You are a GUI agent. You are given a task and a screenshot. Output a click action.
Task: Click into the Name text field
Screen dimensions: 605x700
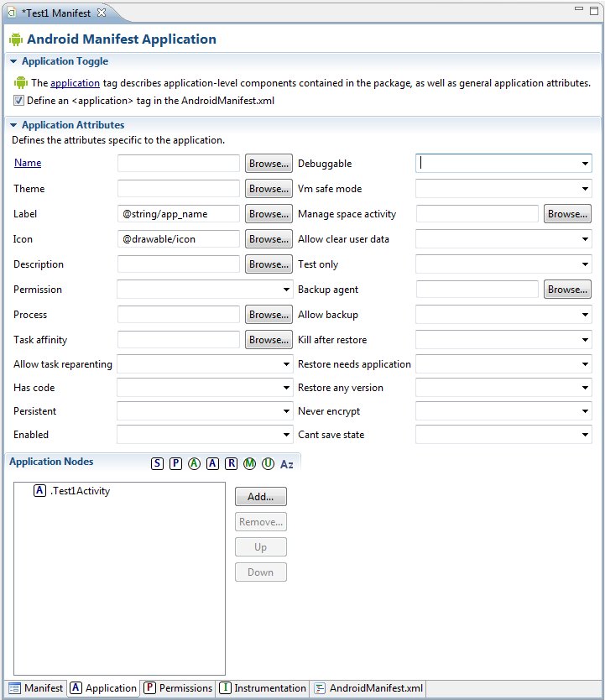click(179, 164)
